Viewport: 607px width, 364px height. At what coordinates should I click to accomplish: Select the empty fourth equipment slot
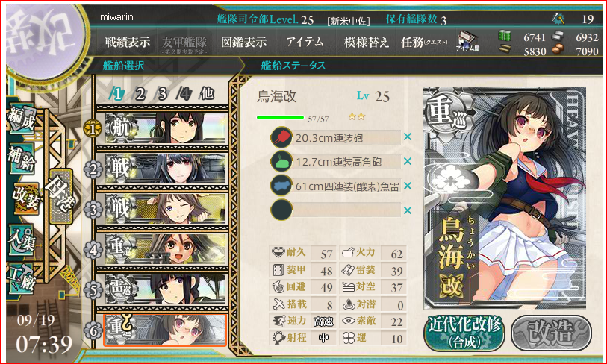336,210
